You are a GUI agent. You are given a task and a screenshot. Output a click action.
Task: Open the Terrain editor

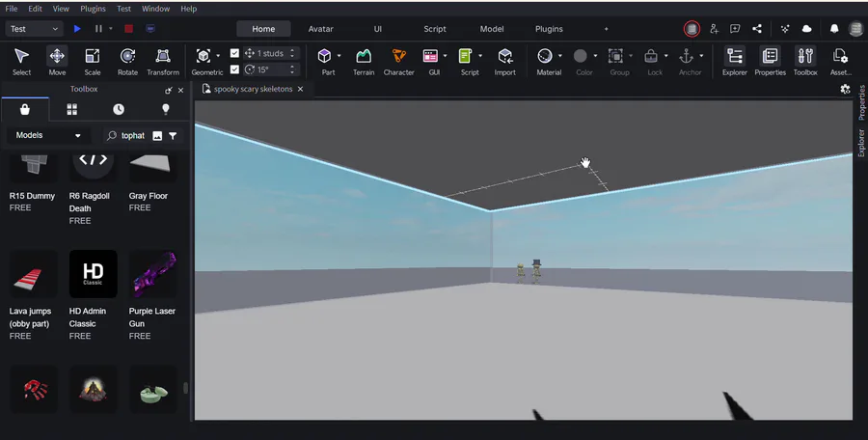364,61
